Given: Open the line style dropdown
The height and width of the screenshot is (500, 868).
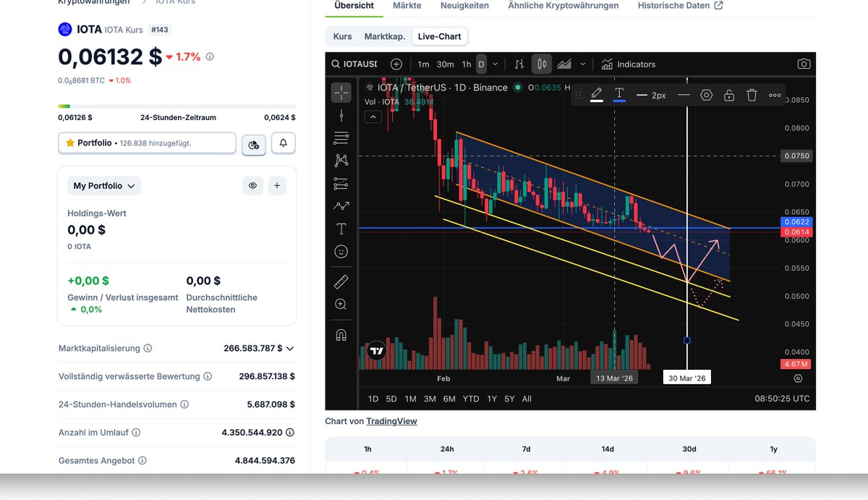Looking at the screenshot, I should [683, 95].
